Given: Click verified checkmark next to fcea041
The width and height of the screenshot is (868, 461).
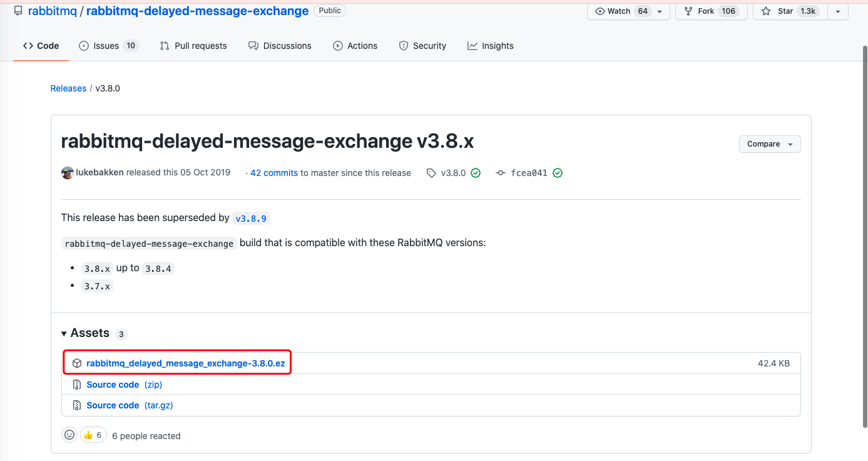Looking at the screenshot, I should point(558,173).
